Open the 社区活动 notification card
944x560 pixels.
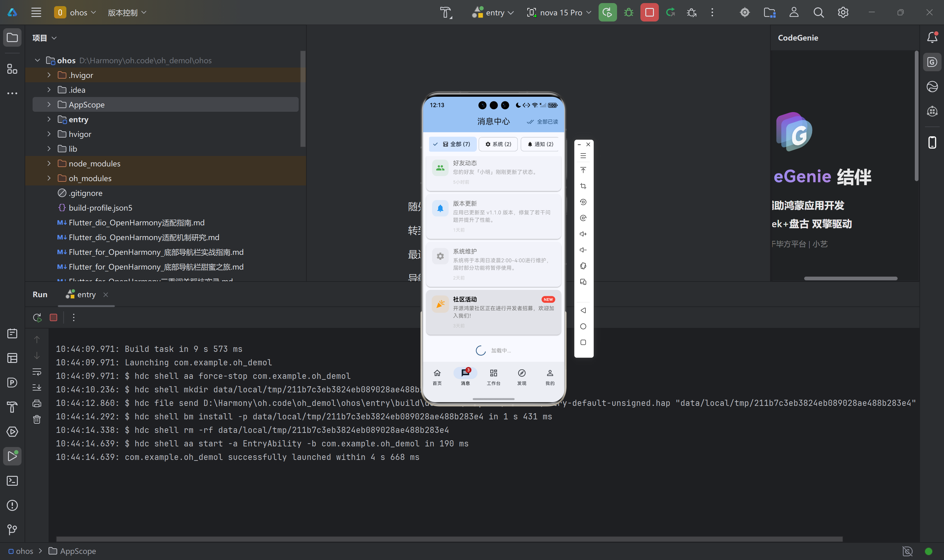[493, 312]
